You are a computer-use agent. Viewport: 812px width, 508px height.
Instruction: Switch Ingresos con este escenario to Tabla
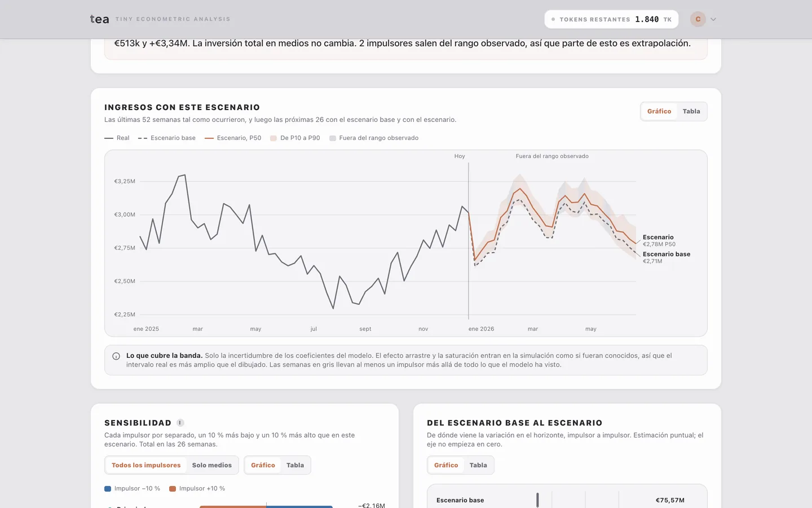tap(691, 111)
